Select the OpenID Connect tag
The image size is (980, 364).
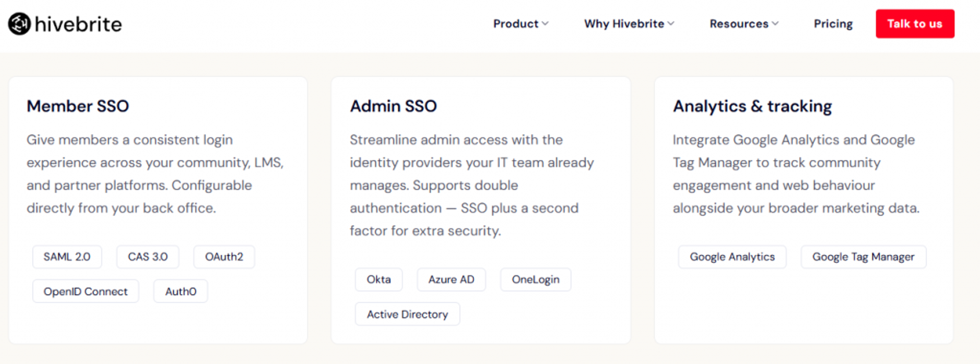coord(86,292)
